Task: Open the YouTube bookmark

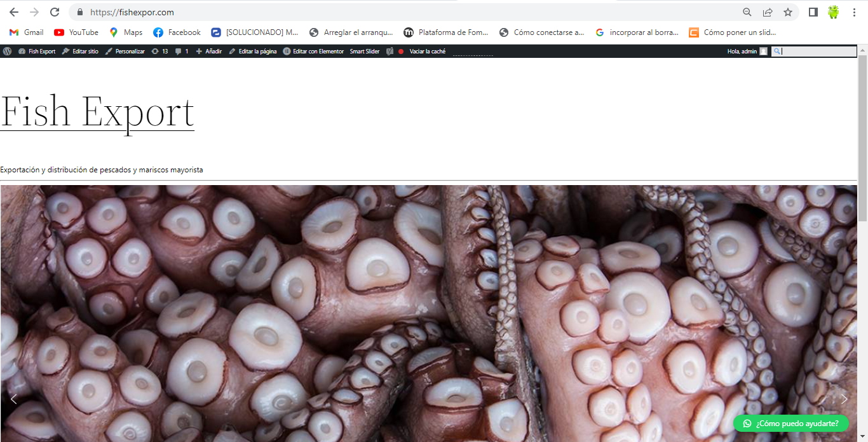Action: tap(76, 32)
